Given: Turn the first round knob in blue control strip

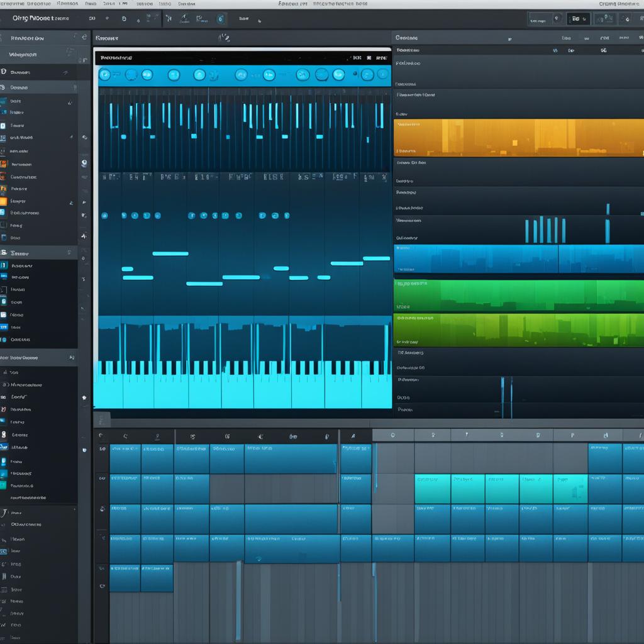Looking at the screenshot, I should point(105,75).
